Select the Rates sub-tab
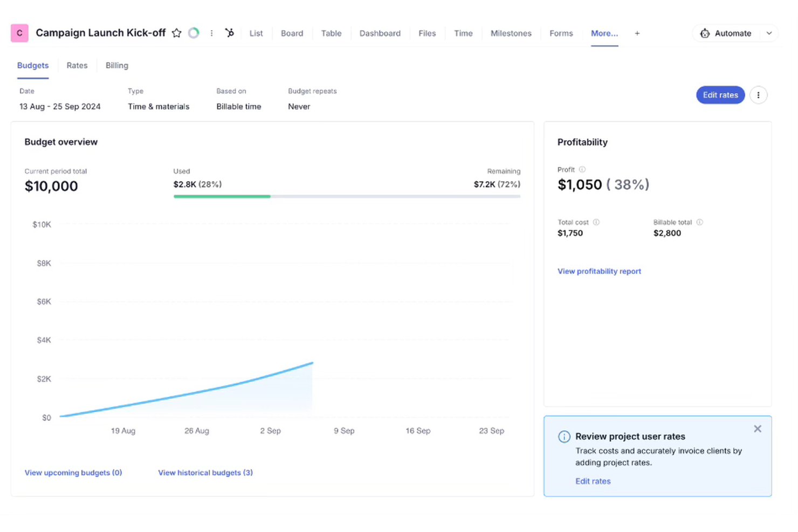This screenshot has height=532, width=798. click(77, 65)
